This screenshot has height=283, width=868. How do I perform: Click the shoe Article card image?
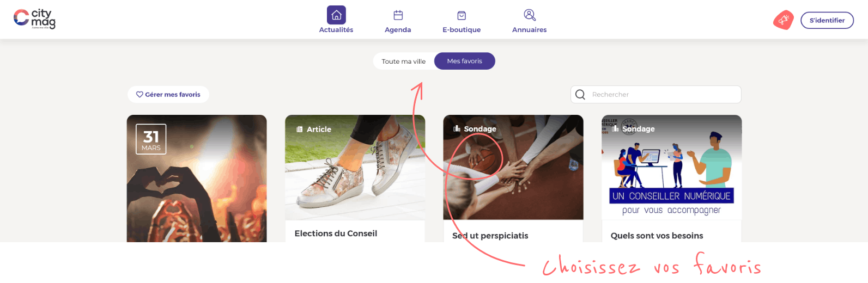pyautogui.click(x=355, y=168)
